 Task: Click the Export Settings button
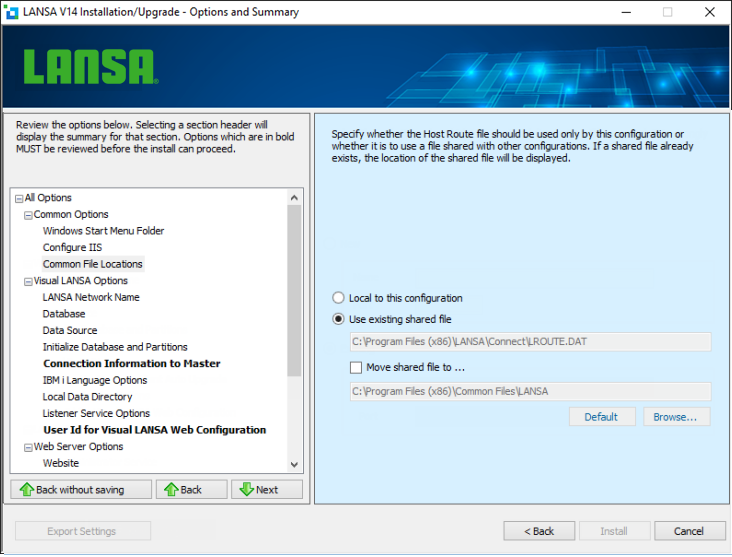pyautogui.click(x=83, y=531)
